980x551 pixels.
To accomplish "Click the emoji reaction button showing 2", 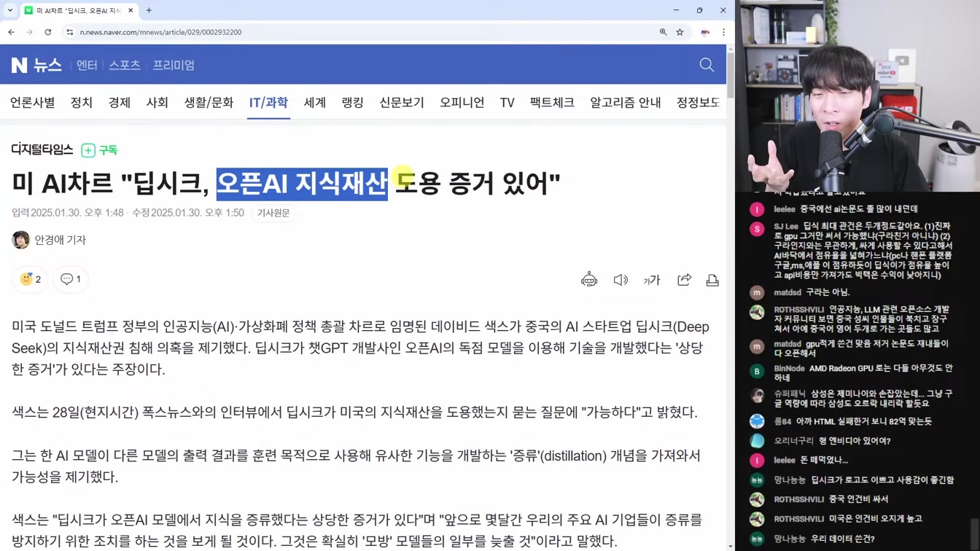I will tap(30, 279).
